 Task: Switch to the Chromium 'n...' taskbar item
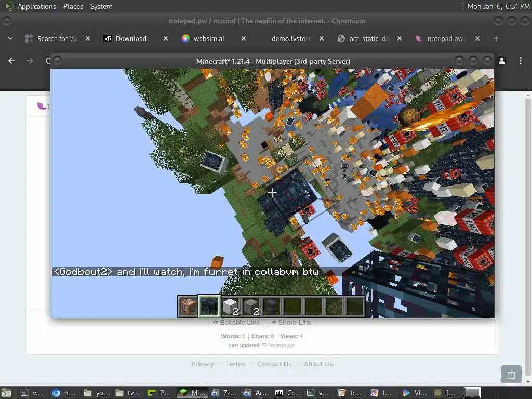click(63, 393)
